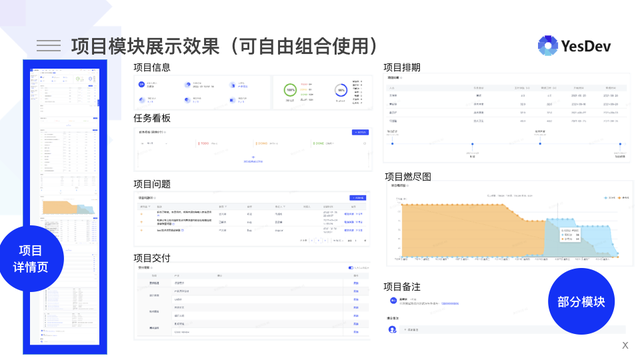Click the comment input field in 项目备注
This screenshot has width=640, height=360.
(513, 329)
